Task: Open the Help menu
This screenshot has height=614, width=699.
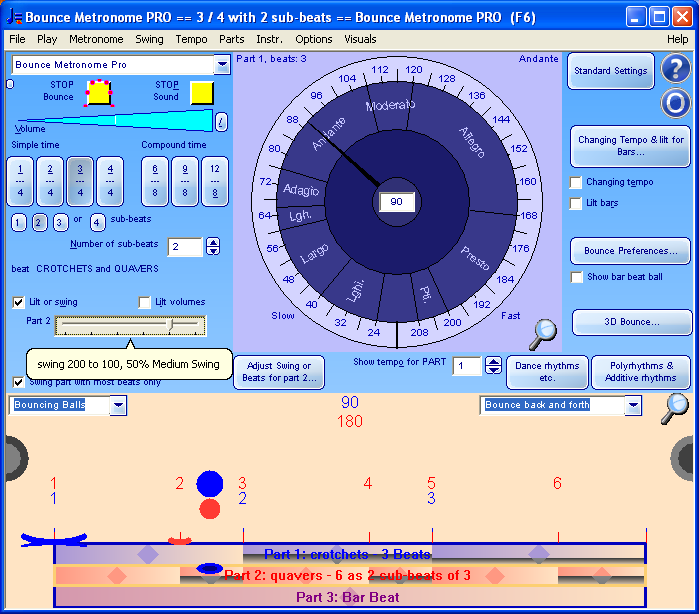Action: click(678, 39)
